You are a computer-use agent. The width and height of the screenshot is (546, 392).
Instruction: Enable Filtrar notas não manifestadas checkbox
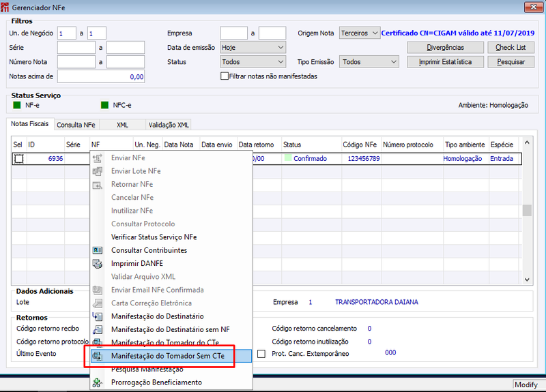point(225,76)
